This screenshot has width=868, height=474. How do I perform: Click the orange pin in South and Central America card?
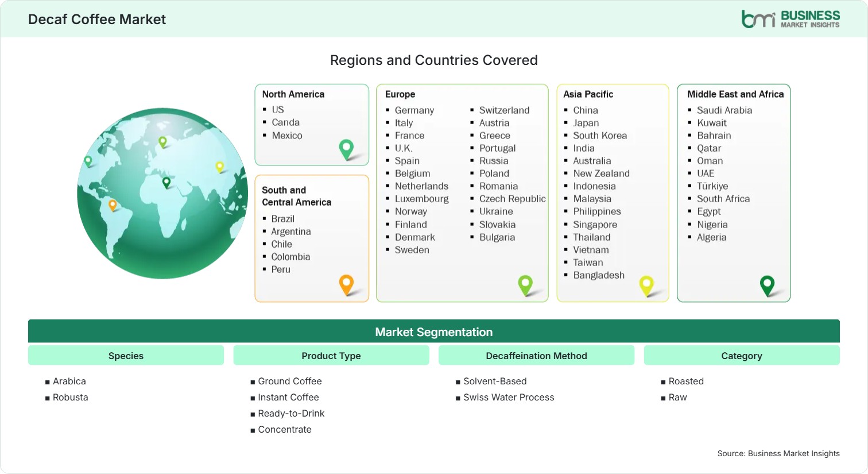(x=346, y=285)
